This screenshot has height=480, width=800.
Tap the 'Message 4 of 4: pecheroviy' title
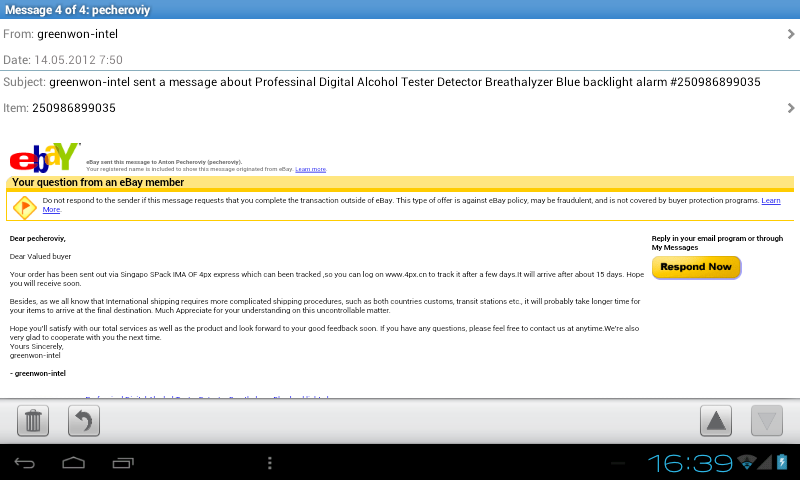click(78, 10)
